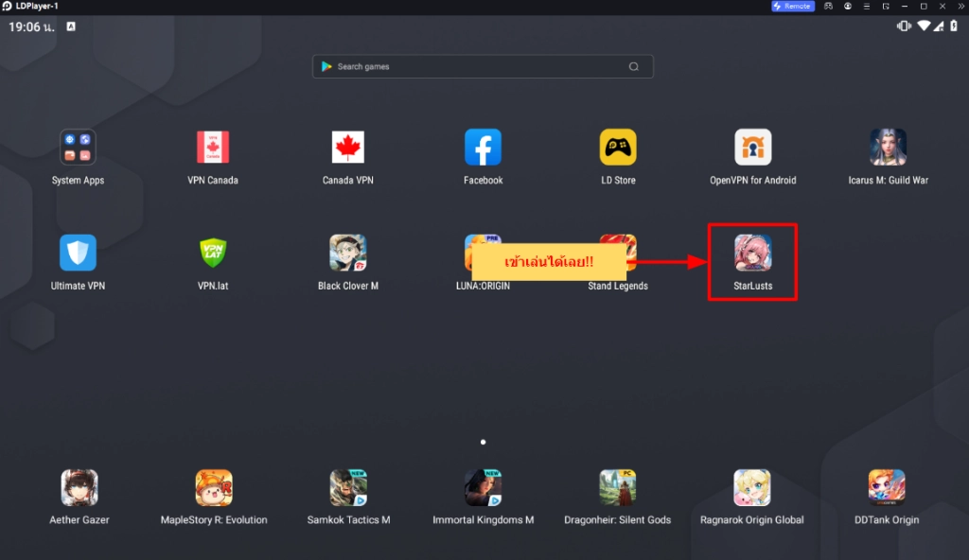Click the search magnifier icon
The width and height of the screenshot is (969, 560).
point(633,67)
